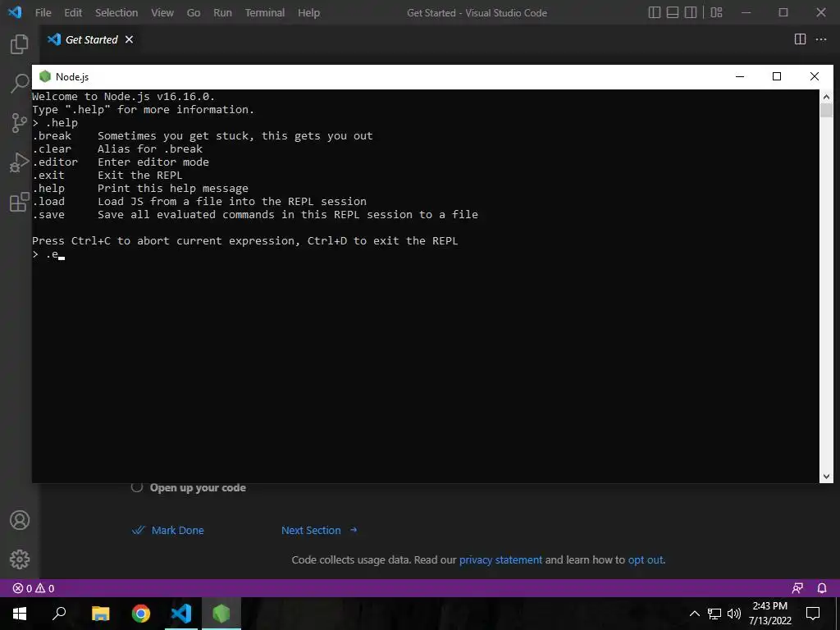840x630 pixels.
Task: Click the feedback icon in status bar
Action: [x=797, y=588]
